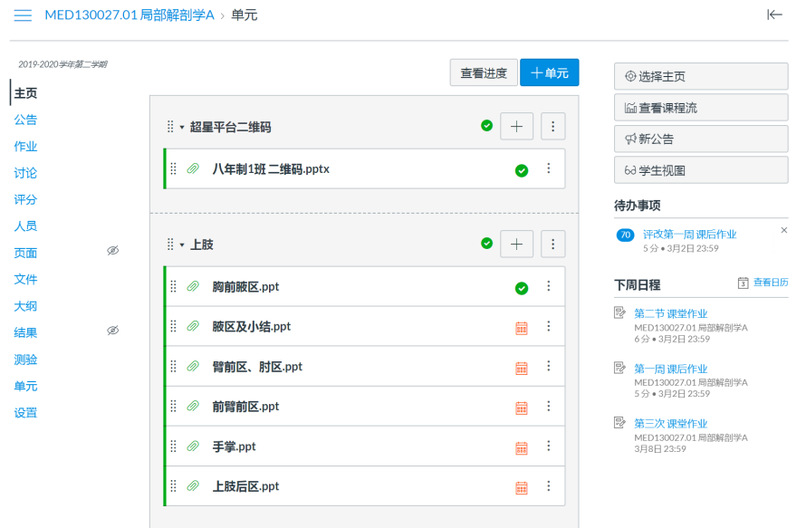The width and height of the screenshot is (799, 528).
Task: Click the paperclip icon for 胸前腋区.ppt
Action: point(192,287)
